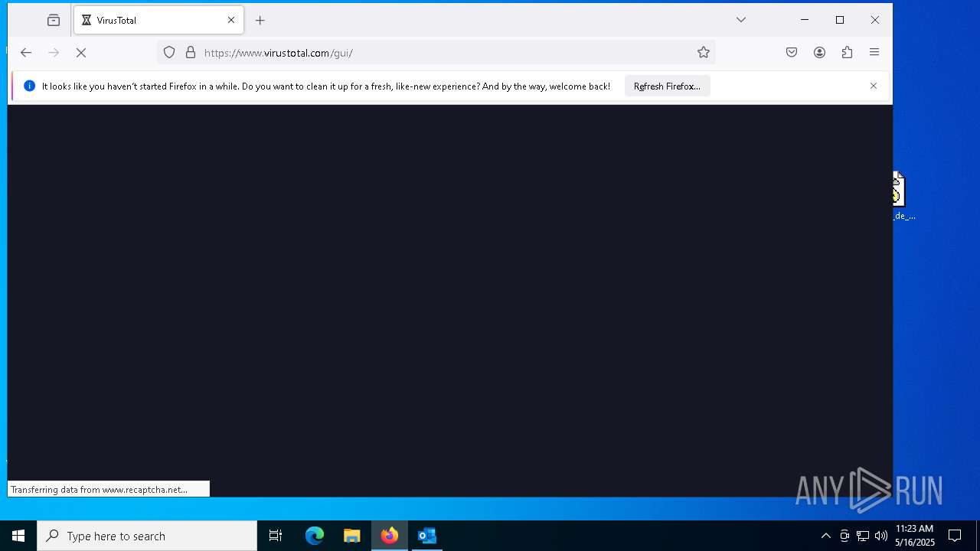This screenshot has height=551, width=980.
Task: Click the Type here to search box
Action: 147,536
